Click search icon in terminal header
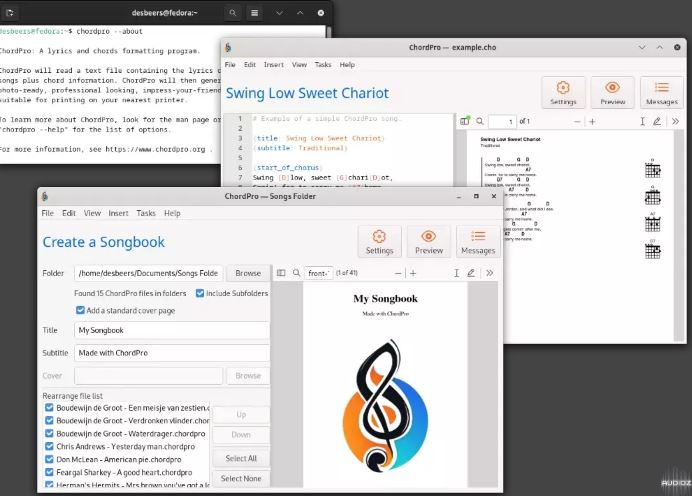 tap(233, 13)
